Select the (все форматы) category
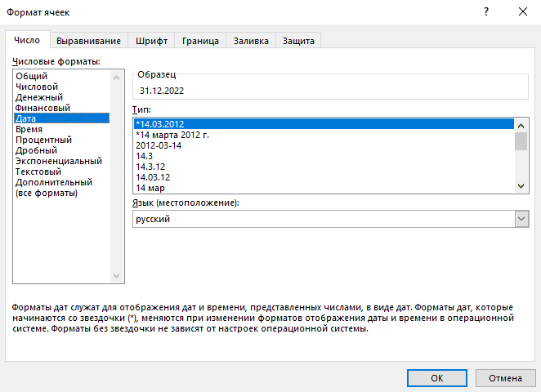541x392 pixels. 46,193
